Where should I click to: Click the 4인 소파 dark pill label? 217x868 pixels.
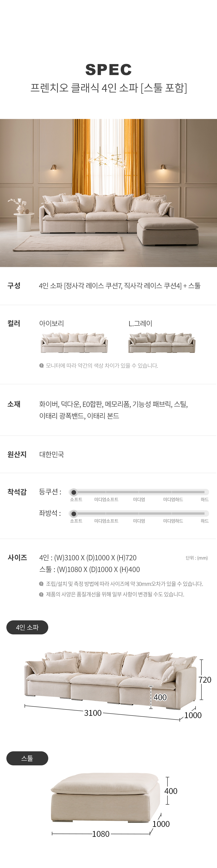tap(27, 628)
